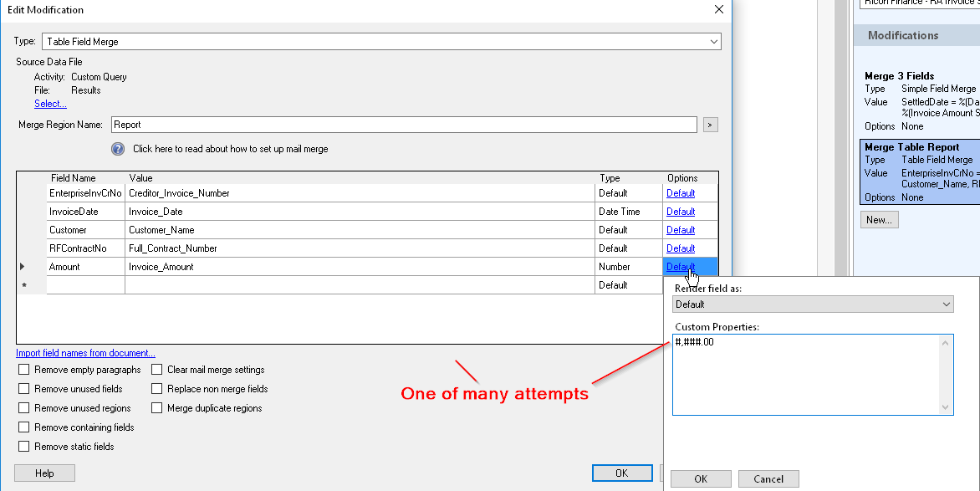The image size is (980, 491).
Task: Toggle Remove unused fields checkbox
Action: click(x=24, y=389)
